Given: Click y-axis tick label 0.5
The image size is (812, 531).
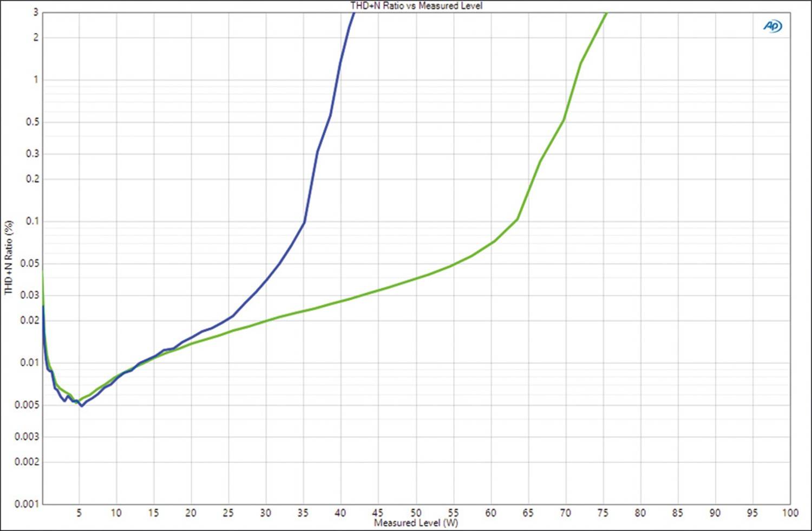Looking at the screenshot, I should pos(32,122).
